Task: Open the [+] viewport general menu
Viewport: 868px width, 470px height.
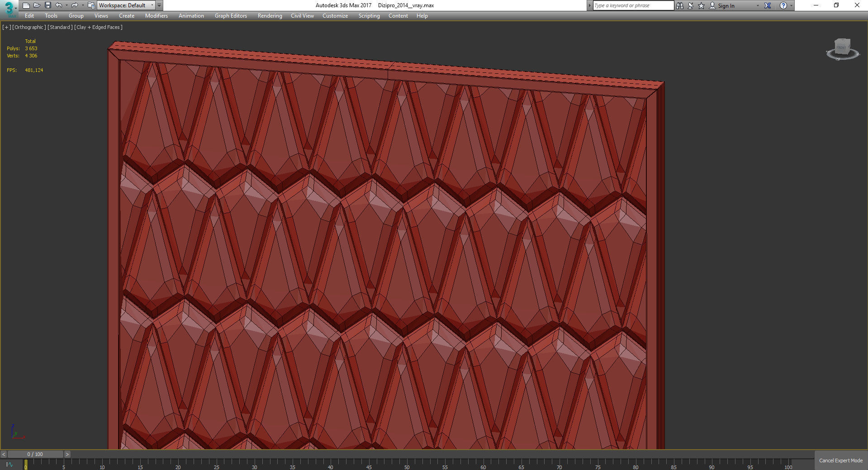Action: tap(7, 27)
